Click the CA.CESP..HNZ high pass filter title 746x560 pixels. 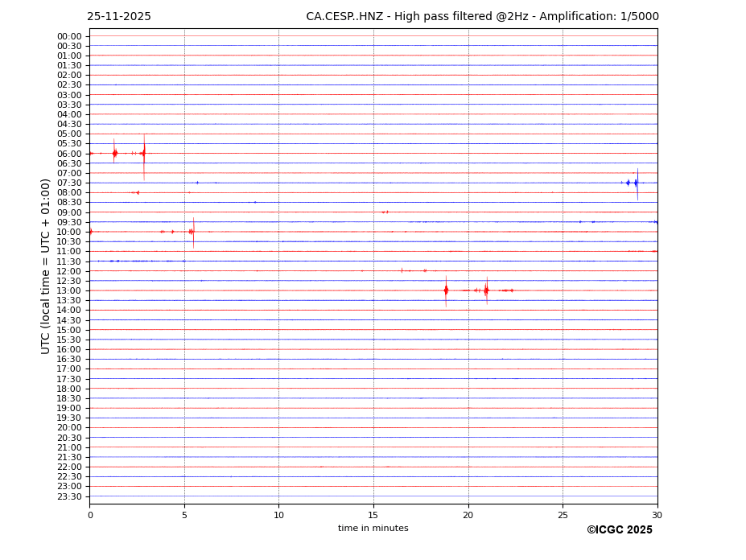482,17
